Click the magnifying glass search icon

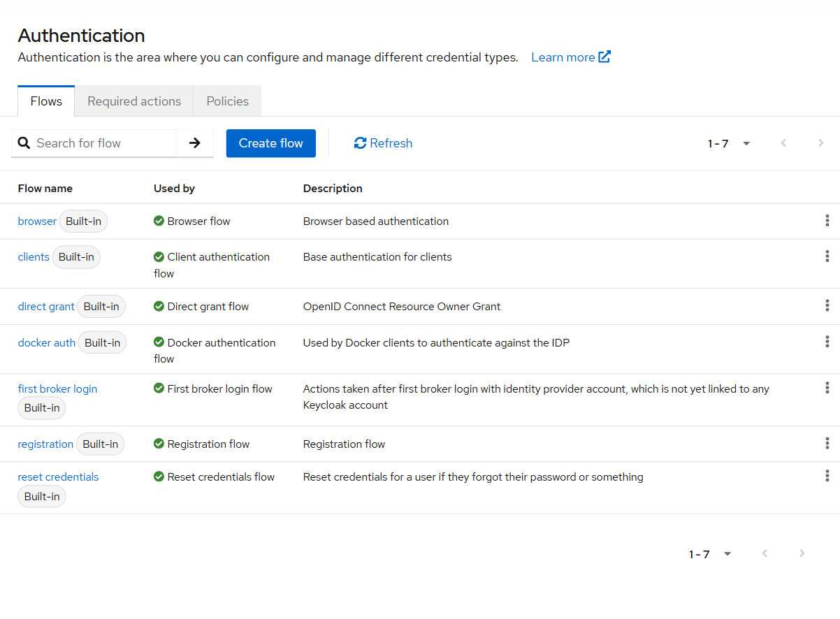pyautogui.click(x=24, y=143)
